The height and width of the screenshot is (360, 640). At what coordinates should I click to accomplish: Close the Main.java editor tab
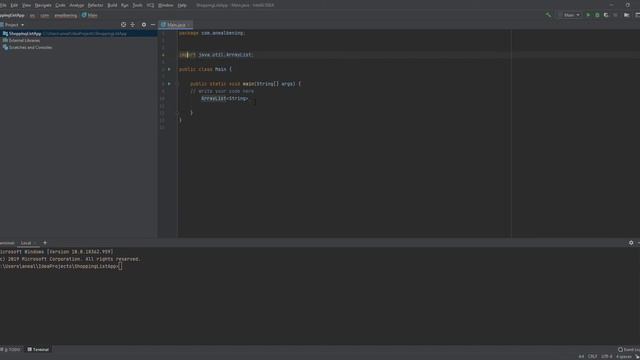pyautogui.click(x=189, y=25)
